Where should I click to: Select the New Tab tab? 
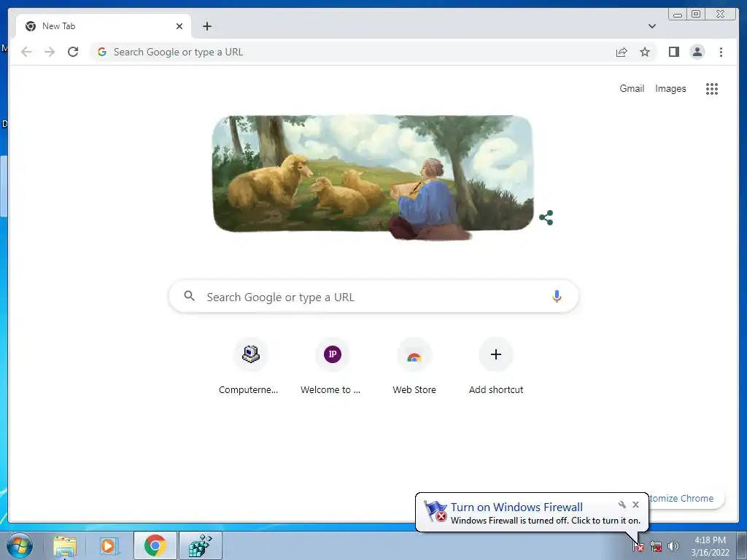coord(104,26)
